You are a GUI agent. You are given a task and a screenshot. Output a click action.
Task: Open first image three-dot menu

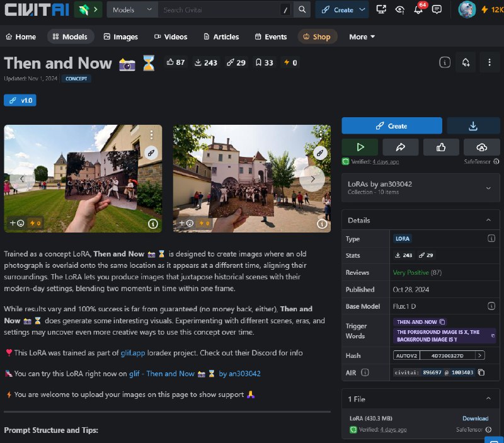click(151, 135)
